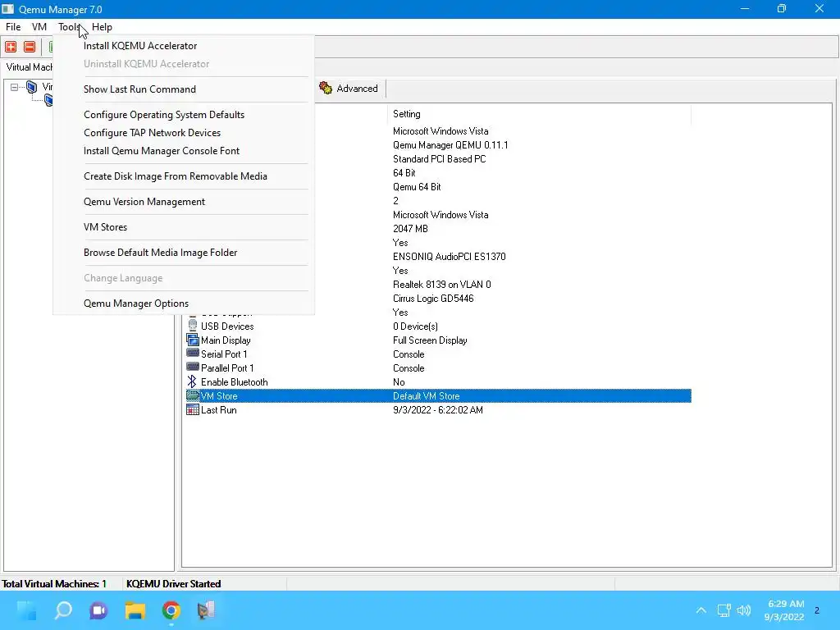Click the Setting column header
840x630 pixels.
tap(539, 114)
